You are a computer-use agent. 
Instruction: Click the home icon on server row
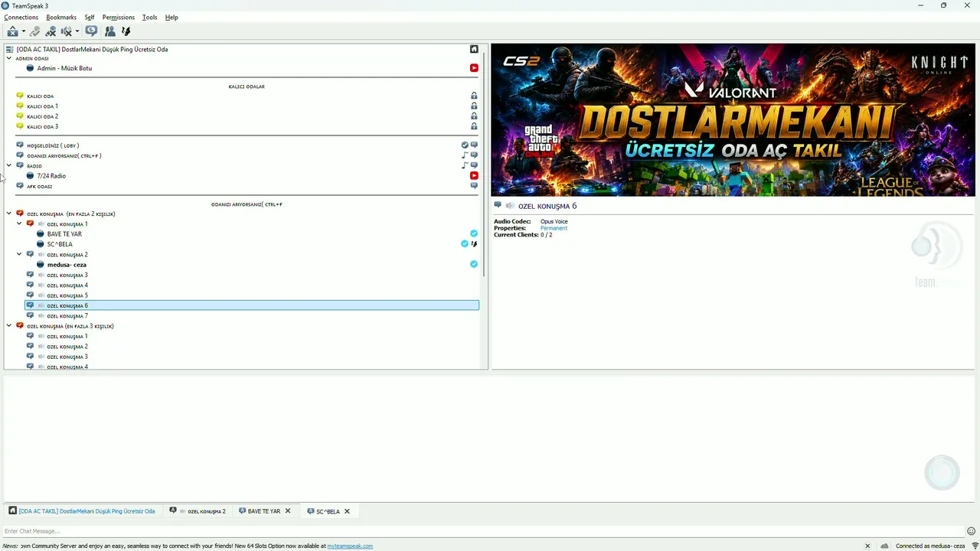click(474, 49)
